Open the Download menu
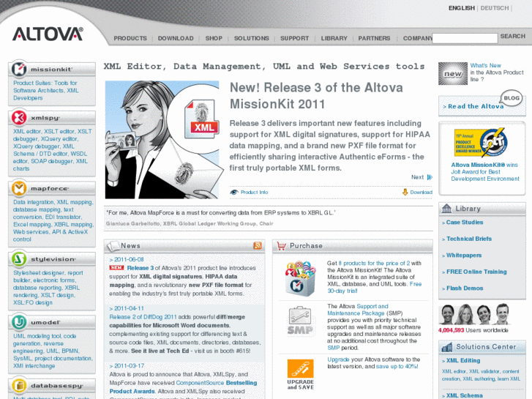This screenshot has height=399, width=532. (x=176, y=38)
